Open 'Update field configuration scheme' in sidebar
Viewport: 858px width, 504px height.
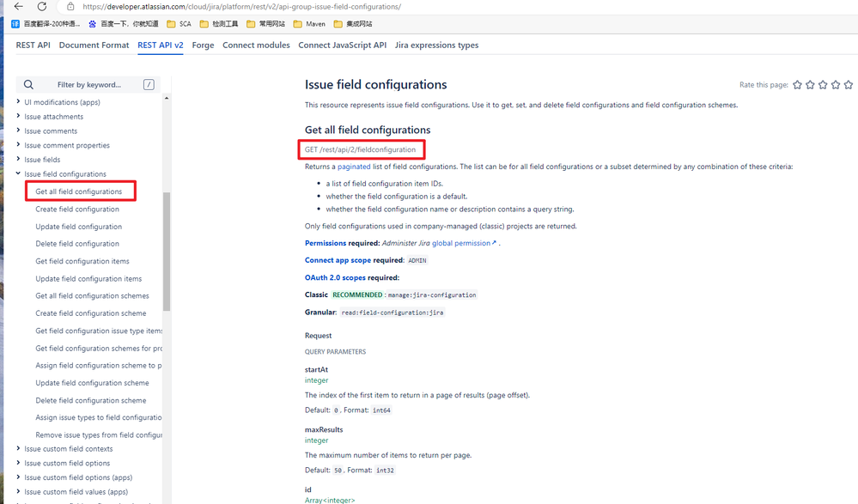click(x=93, y=383)
